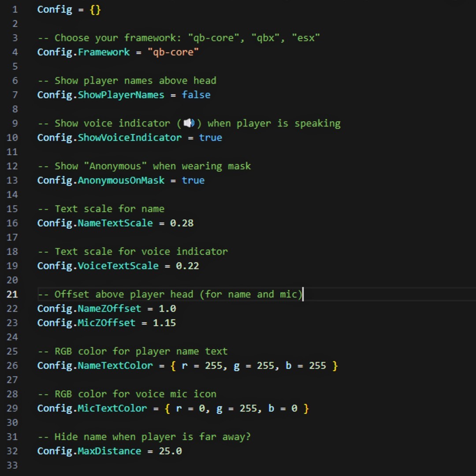Click the empty braces on line 1
The height and width of the screenshot is (476, 476).
95,9
